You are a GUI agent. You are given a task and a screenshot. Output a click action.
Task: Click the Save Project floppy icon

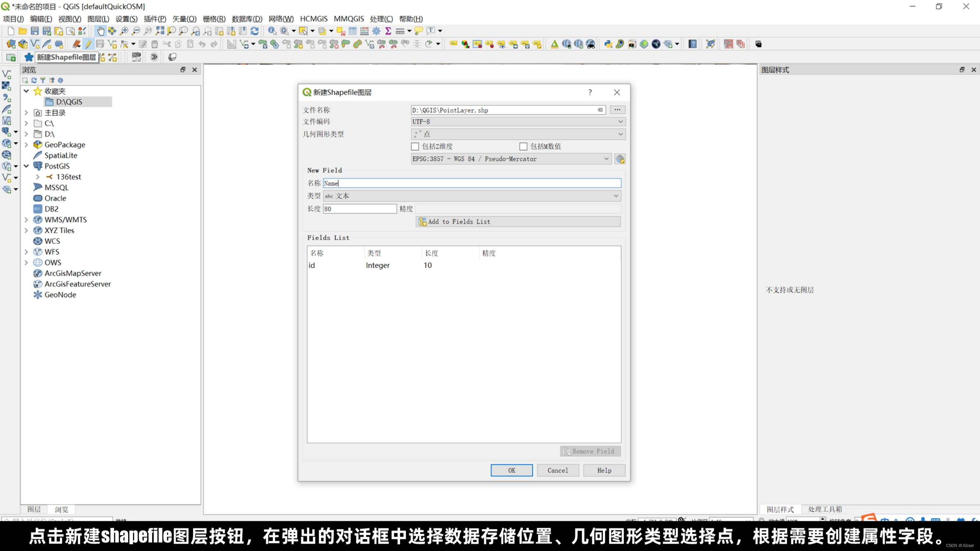pos(35,31)
